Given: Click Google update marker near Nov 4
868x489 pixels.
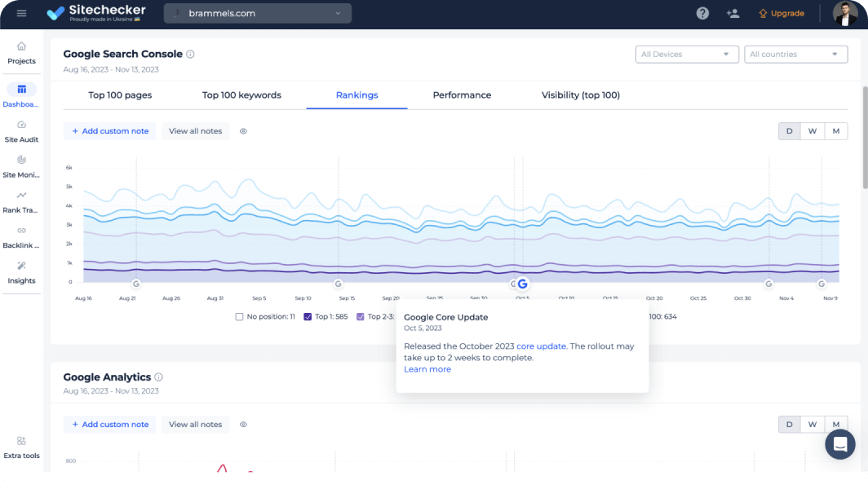Looking at the screenshot, I should point(769,284).
